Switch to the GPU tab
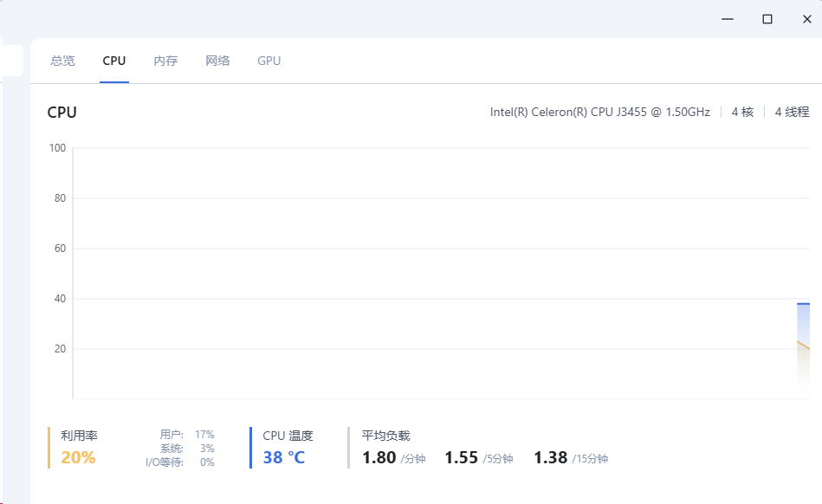The image size is (822, 504). click(x=269, y=61)
